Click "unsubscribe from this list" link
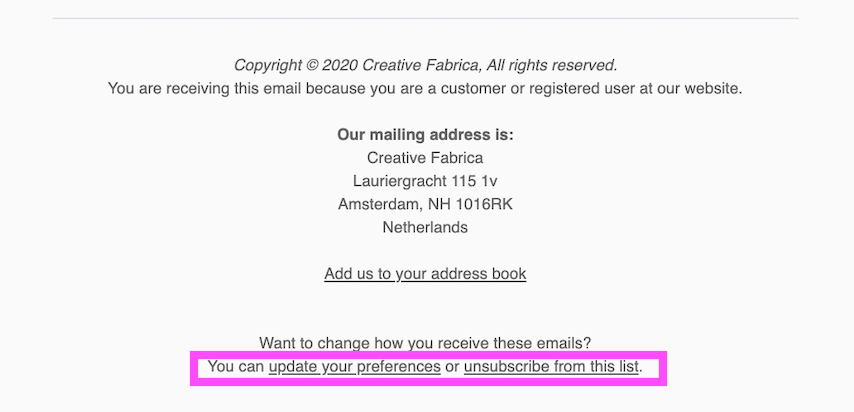The height and width of the screenshot is (412, 854). tap(551, 367)
